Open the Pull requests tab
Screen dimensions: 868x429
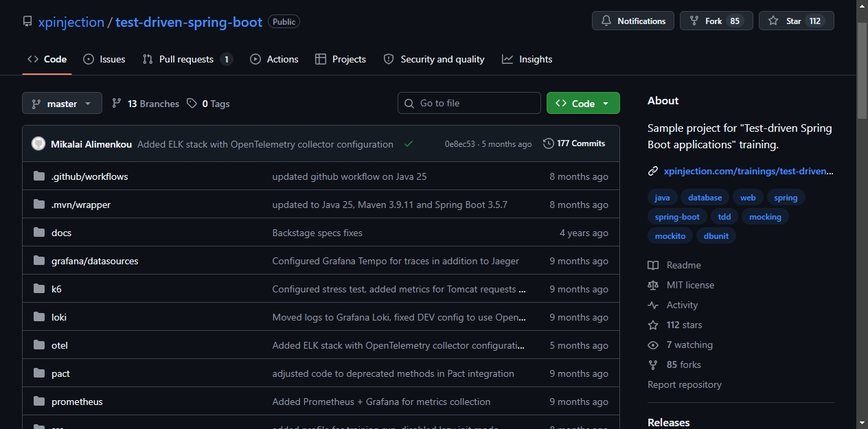[187, 60]
